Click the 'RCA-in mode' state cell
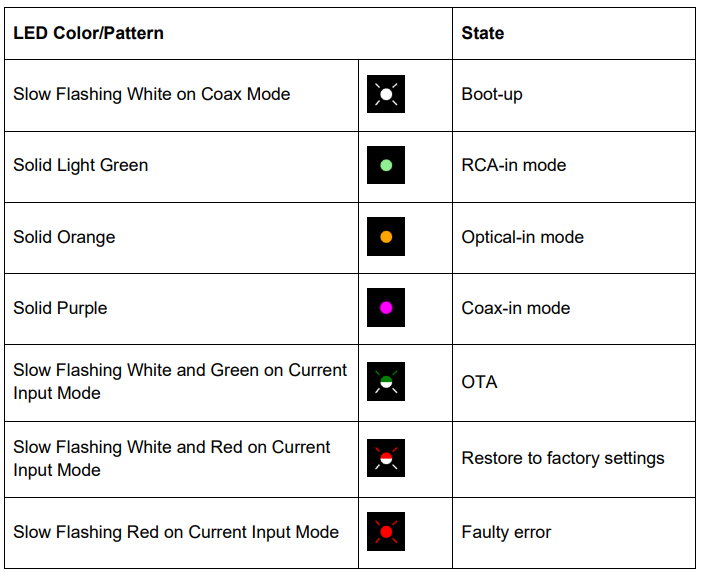Image resolution: width=702 pixels, height=577 pixels. [514, 165]
